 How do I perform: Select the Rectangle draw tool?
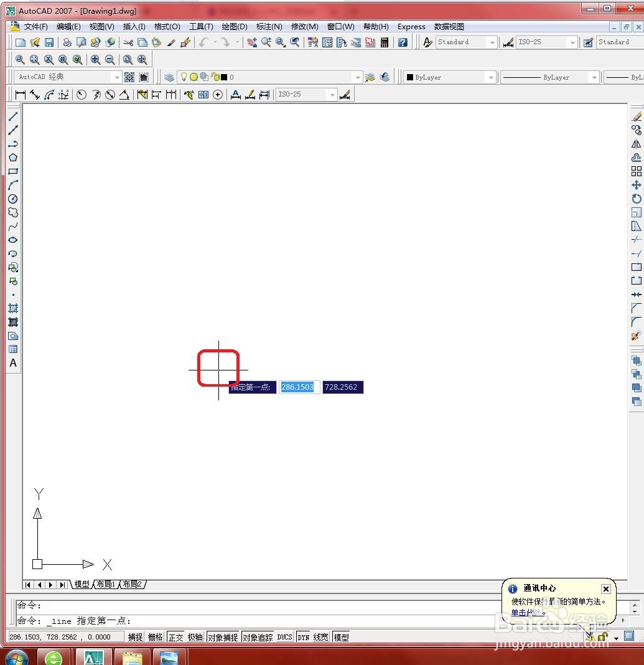pyautogui.click(x=13, y=171)
